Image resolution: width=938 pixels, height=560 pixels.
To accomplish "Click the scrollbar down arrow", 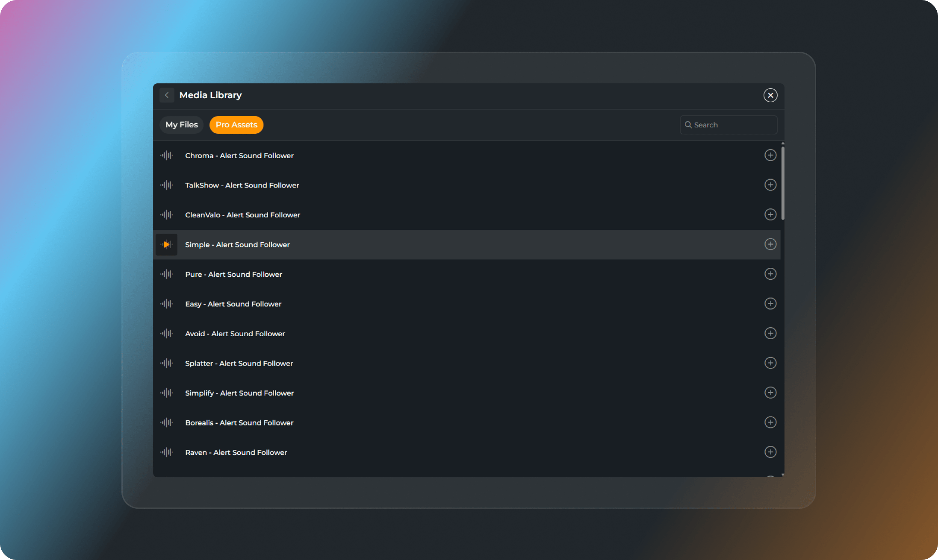I will [782, 475].
